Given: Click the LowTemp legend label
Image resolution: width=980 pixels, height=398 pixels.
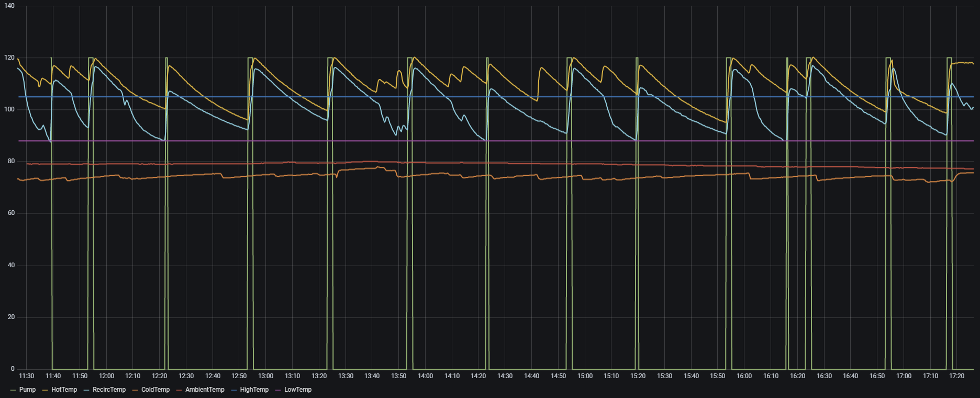Looking at the screenshot, I should [x=297, y=390].
